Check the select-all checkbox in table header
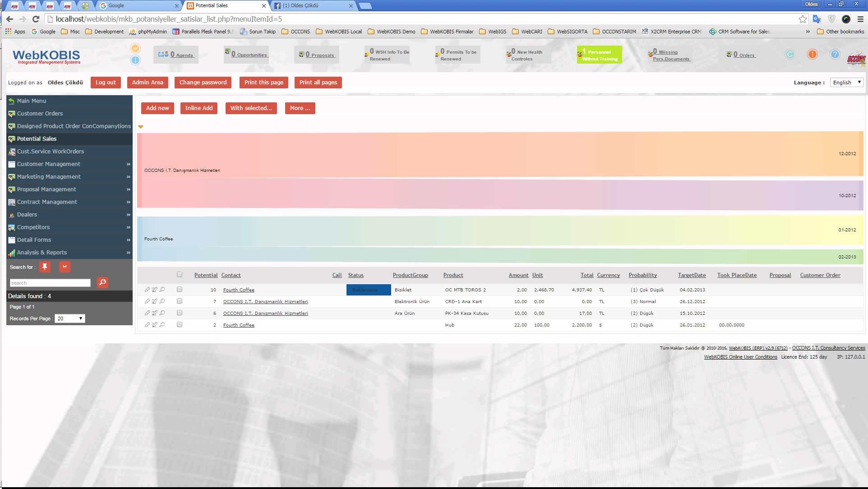The image size is (868, 489). pyautogui.click(x=180, y=274)
